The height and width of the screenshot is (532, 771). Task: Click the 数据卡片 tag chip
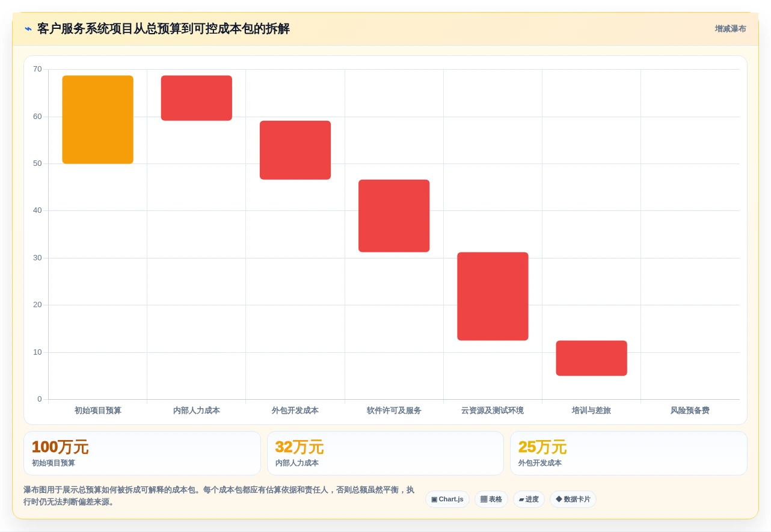(573, 499)
